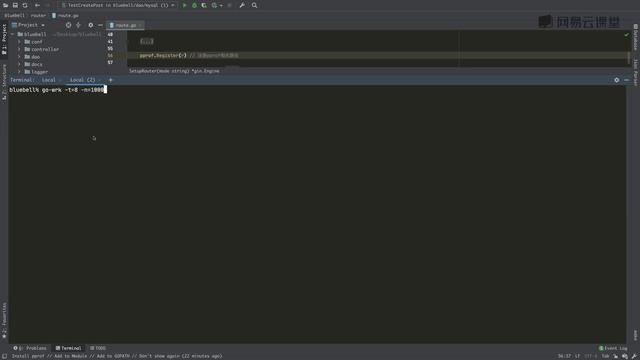The height and width of the screenshot is (360, 640).
Task: Click Expand/Collapse all icon in Project panel
Action: [78, 25]
